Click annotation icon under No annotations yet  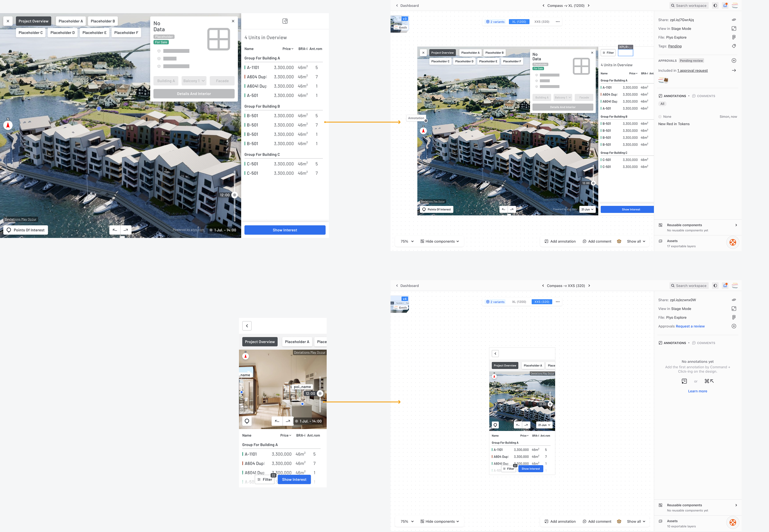(684, 381)
